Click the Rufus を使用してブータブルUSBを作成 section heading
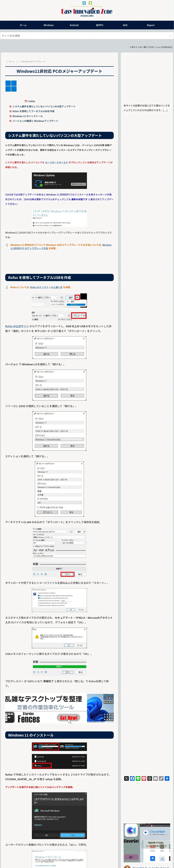The height and width of the screenshot is (868, 174). (59, 278)
